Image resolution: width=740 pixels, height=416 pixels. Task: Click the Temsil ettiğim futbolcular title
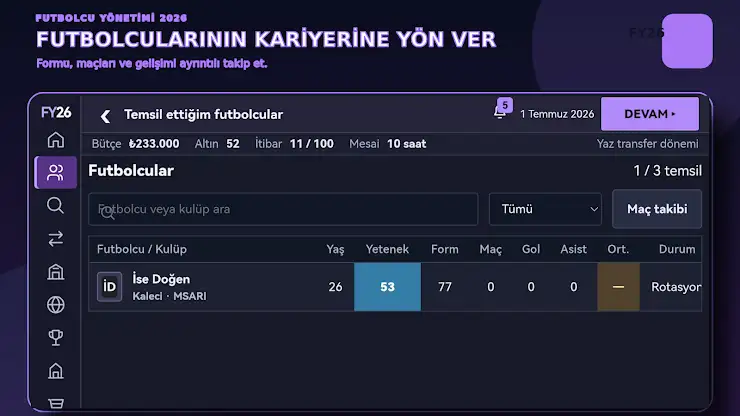click(203, 114)
